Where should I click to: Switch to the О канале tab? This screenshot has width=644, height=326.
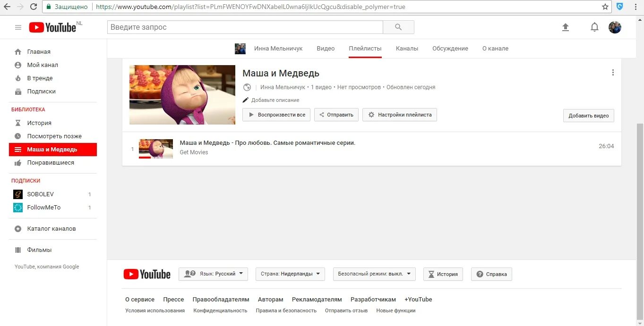coord(495,49)
